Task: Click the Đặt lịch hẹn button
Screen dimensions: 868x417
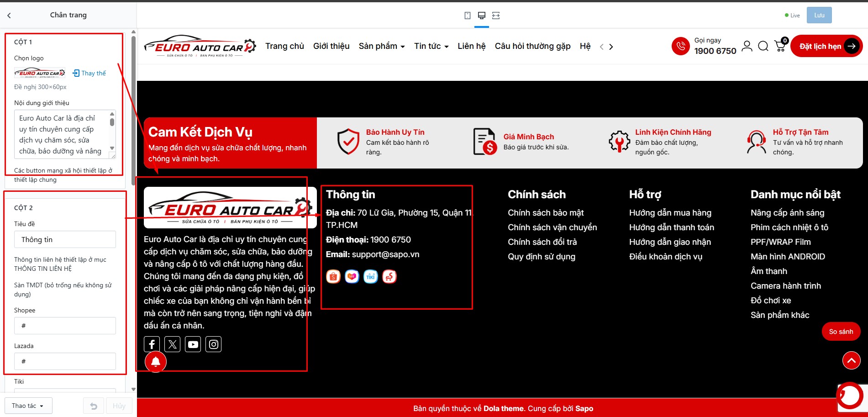Action: (826, 46)
